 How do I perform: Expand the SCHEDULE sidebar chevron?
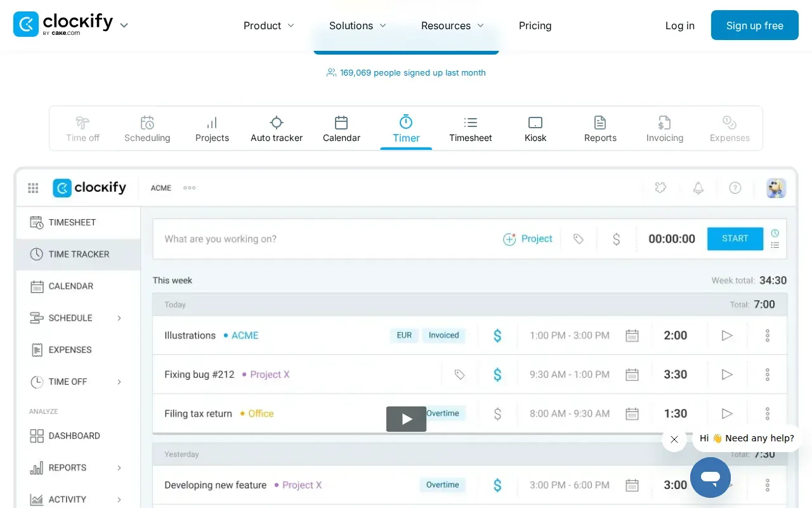click(119, 318)
